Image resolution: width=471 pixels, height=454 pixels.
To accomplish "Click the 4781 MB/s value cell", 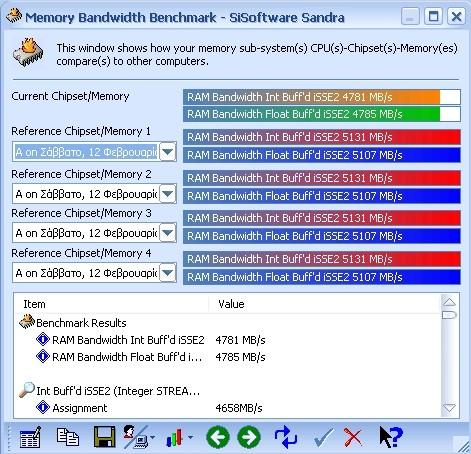I will [x=240, y=340].
